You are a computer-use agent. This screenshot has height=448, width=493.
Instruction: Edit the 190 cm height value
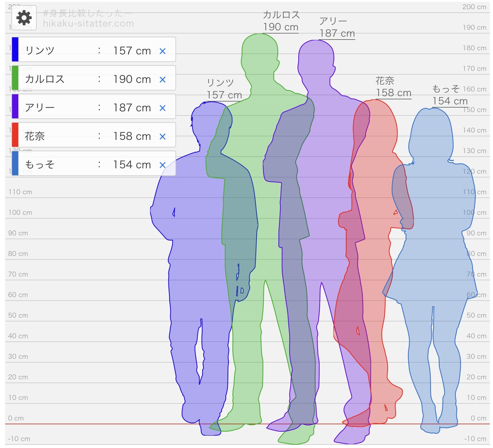(x=132, y=79)
